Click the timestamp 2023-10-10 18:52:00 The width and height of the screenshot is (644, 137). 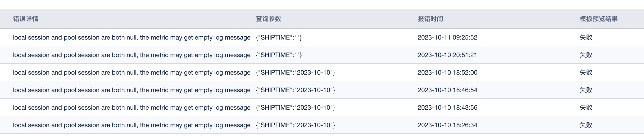pyautogui.click(x=447, y=72)
